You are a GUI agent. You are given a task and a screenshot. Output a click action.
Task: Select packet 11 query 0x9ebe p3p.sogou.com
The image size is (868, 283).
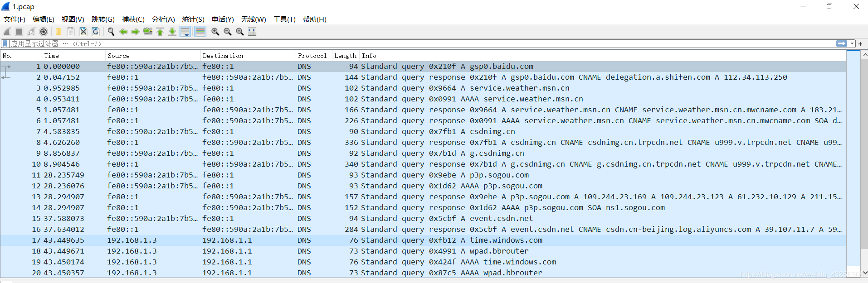pyautogui.click(x=423, y=175)
